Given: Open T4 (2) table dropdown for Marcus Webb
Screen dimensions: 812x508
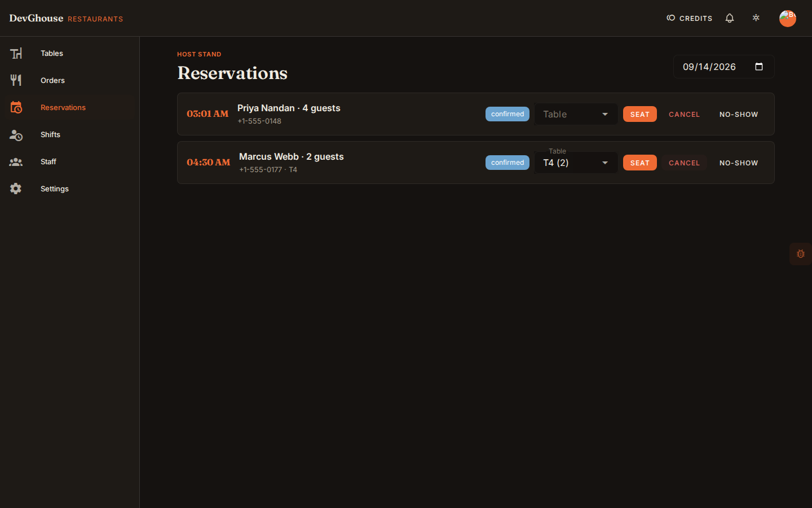Looking at the screenshot, I should tap(576, 163).
